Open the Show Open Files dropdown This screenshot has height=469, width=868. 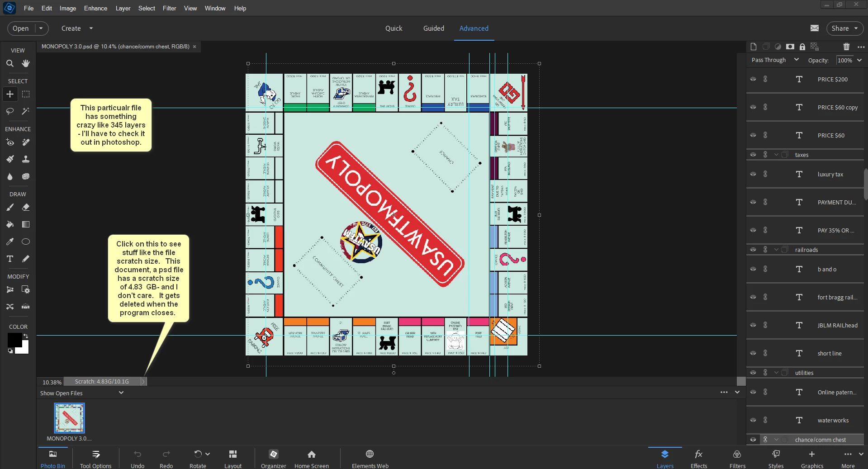[82, 393]
